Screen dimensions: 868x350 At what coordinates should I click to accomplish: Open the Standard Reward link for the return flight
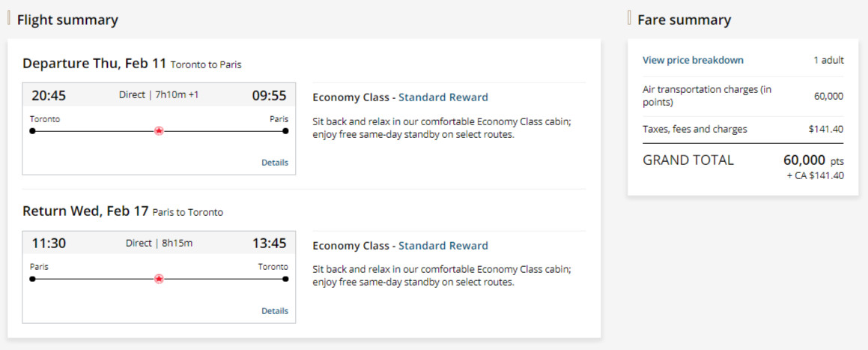click(x=443, y=246)
